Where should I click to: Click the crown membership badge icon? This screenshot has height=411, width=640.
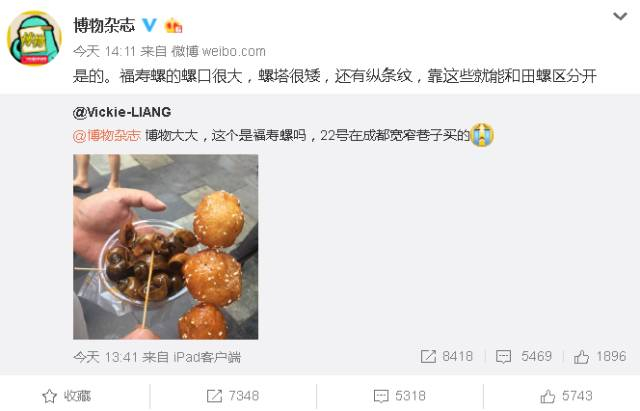tap(173, 25)
